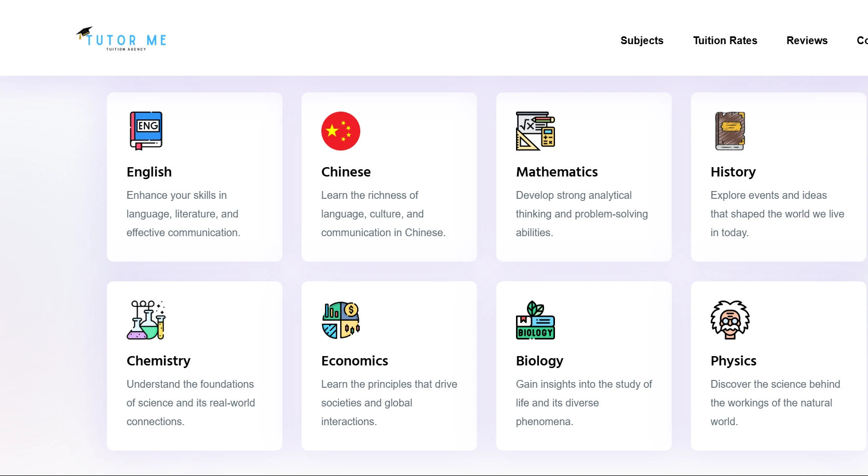Image resolution: width=868 pixels, height=476 pixels.
Task: Click the Physics card description text
Action: pos(775,403)
